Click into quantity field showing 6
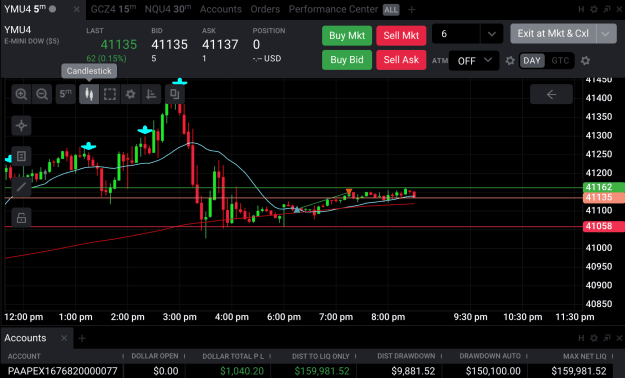This screenshot has height=378, width=625. pyautogui.click(x=456, y=34)
